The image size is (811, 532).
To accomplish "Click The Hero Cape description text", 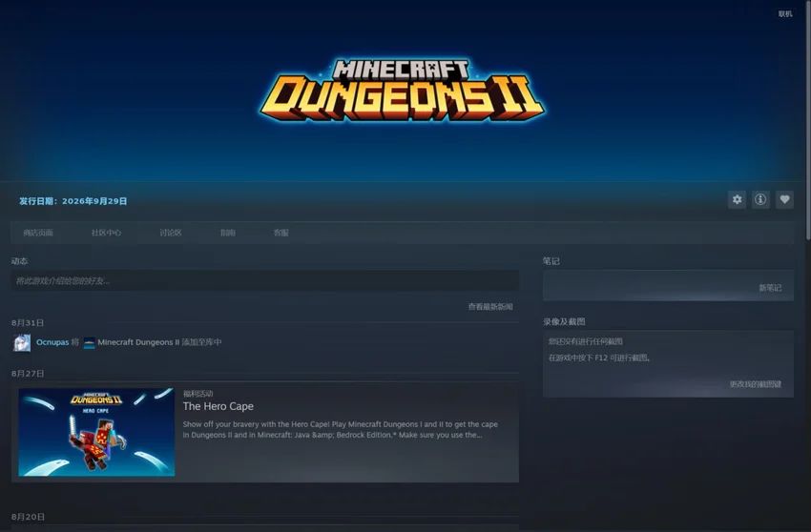I will click(x=340, y=430).
